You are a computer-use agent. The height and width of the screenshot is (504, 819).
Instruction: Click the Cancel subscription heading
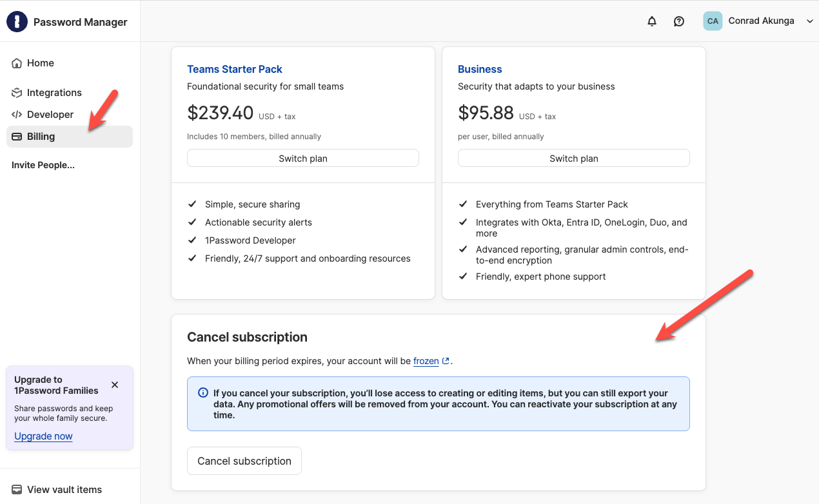click(247, 337)
